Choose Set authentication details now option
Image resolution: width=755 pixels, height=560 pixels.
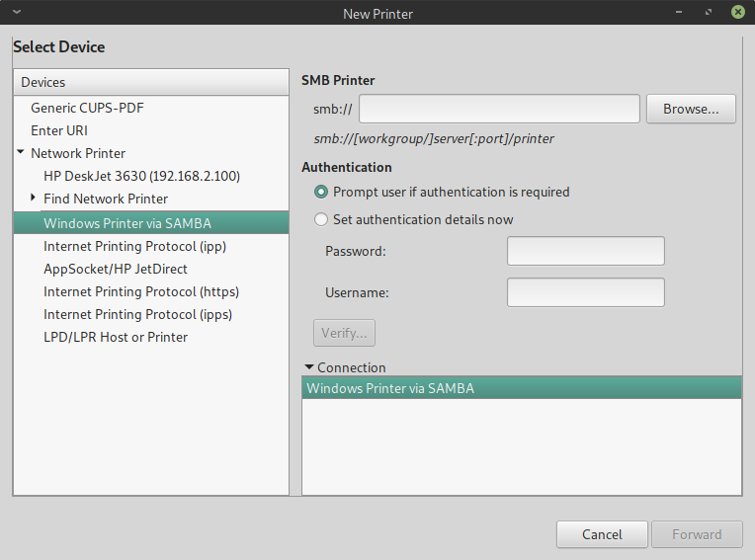tap(320, 219)
